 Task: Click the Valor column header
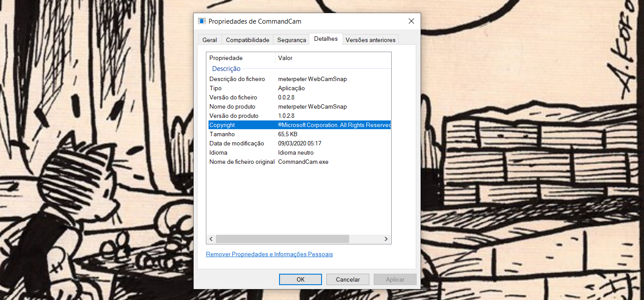[333, 58]
